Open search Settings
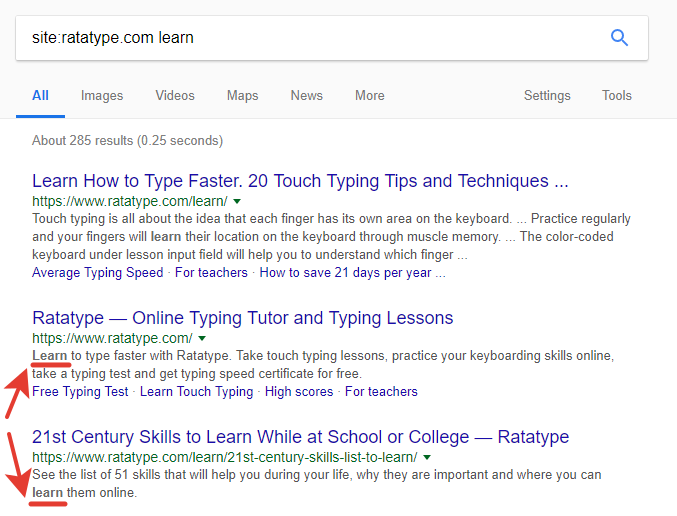Viewport: 677px width, 516px height. 547,95
